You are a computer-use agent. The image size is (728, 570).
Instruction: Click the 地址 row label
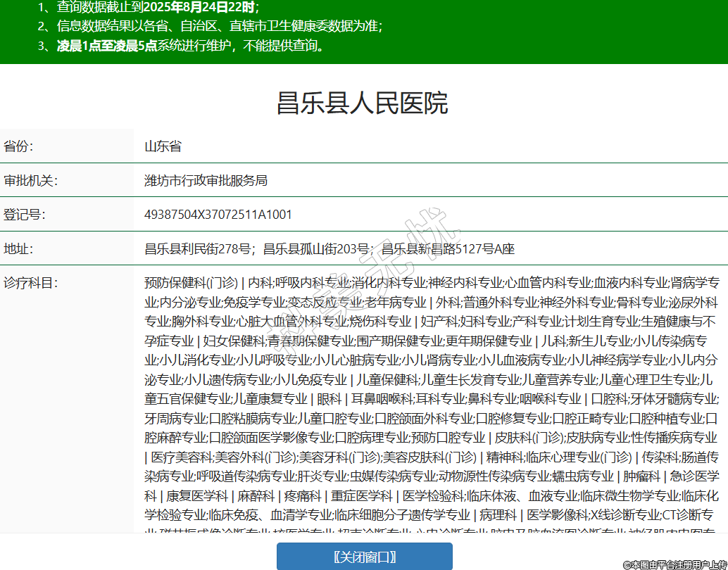[x=19, y=249]
